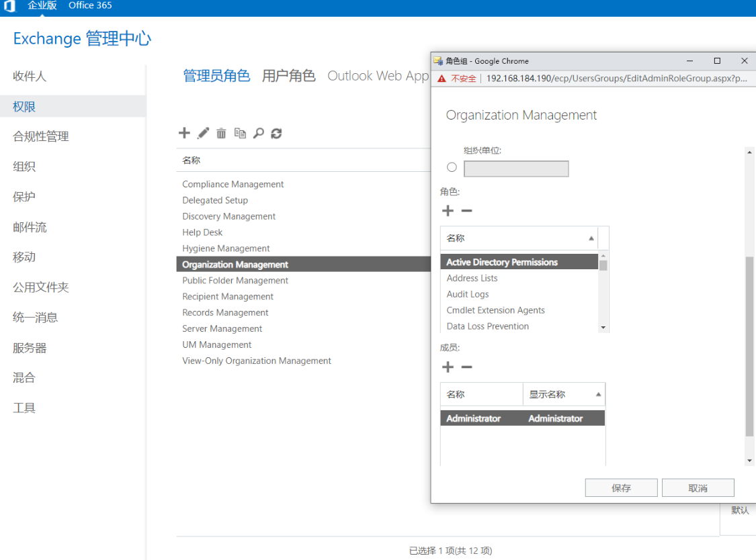Open the 管理员角色 tab

click(216, 76)
